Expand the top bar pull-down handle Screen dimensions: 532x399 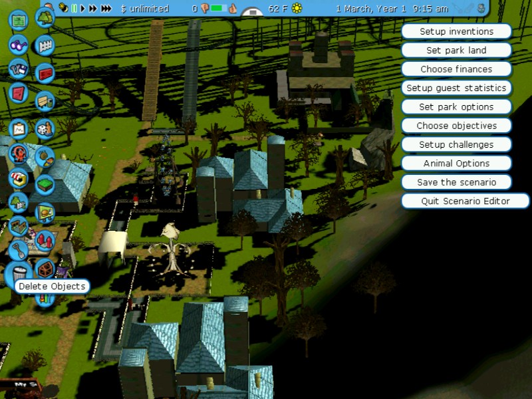(253, 12)
